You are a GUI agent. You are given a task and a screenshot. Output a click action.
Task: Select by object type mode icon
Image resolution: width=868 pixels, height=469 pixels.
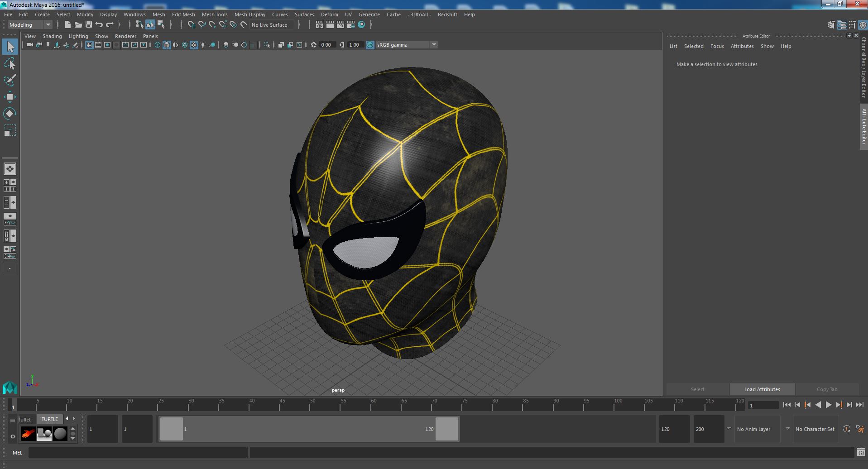pyautogui.click(x=150, y=25)
